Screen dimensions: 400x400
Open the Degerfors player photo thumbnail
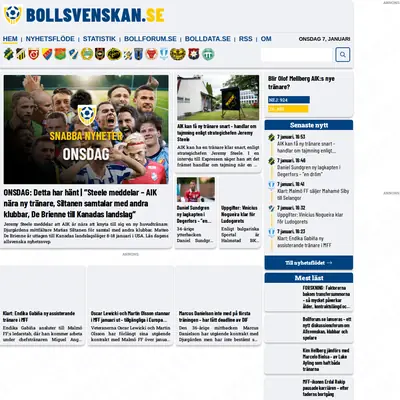tap(196, 189)
